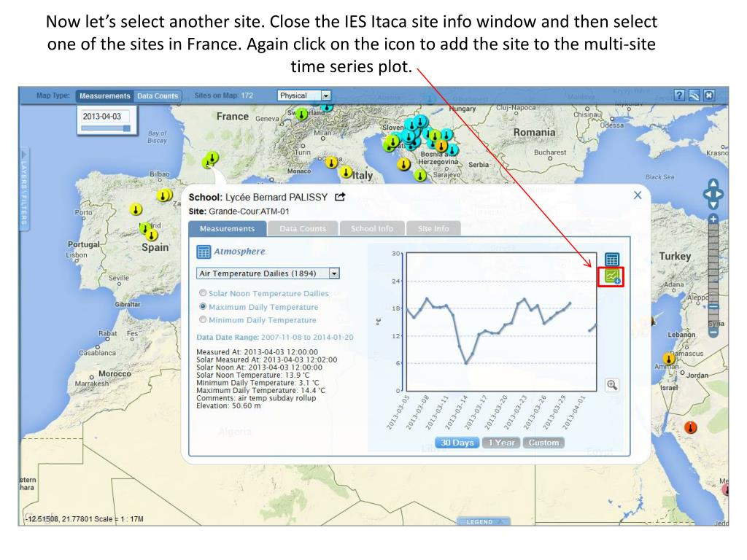Click red temperature marker south of Israel
Viewport: 747px width, 560px height.
coord(690,427)
